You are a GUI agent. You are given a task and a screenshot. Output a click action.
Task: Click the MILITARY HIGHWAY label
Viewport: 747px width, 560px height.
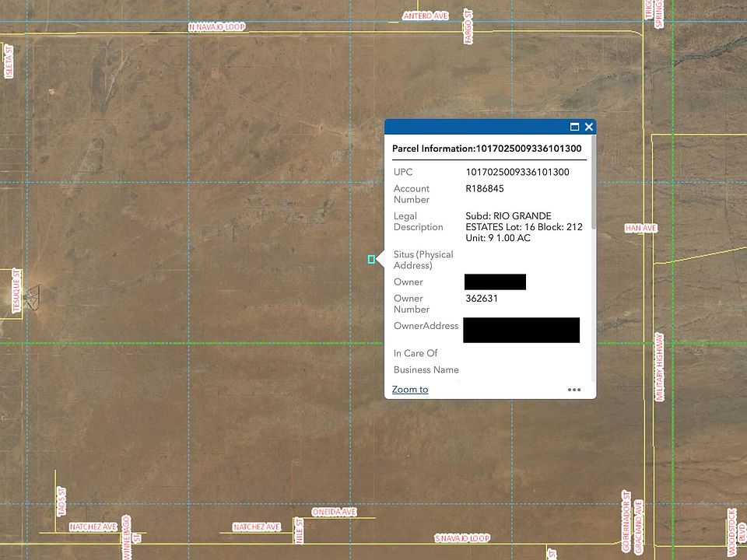point(659,366)
